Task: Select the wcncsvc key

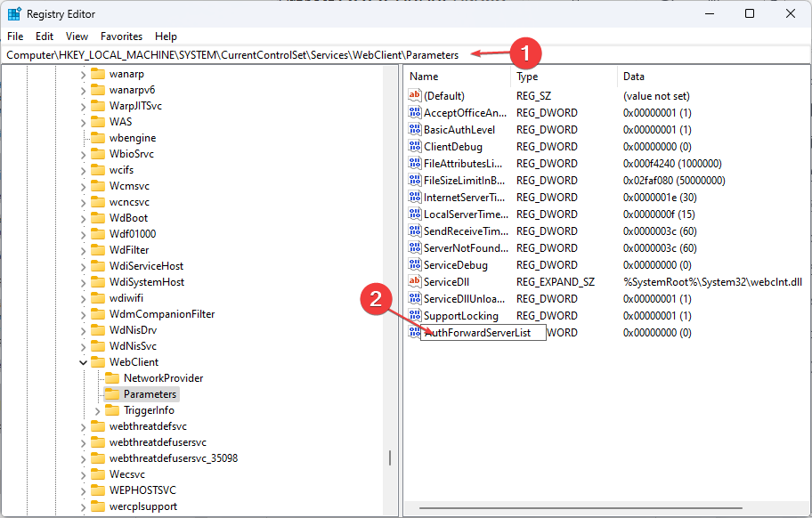Action: (129, 202)
